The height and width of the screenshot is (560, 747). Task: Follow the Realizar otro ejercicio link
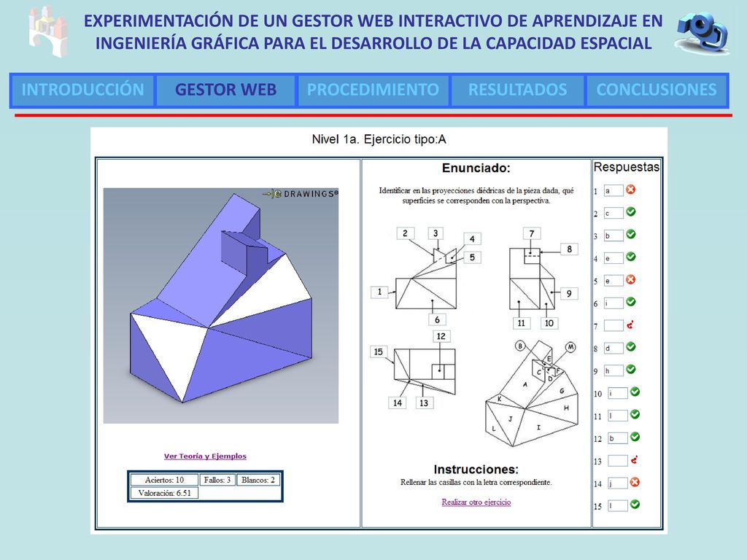click(x=476, y=502)
